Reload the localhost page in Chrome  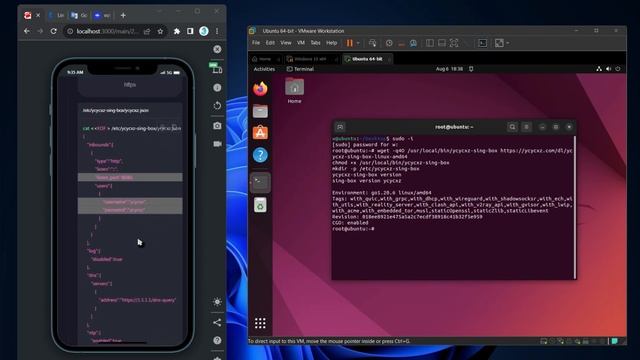tap(53, 31)
